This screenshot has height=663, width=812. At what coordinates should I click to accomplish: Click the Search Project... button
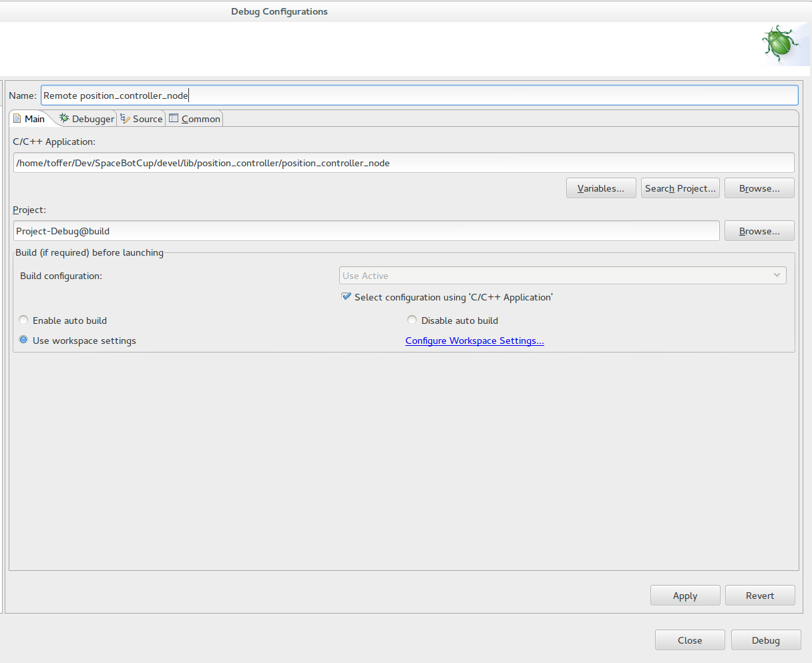click(x=680, y=188)
